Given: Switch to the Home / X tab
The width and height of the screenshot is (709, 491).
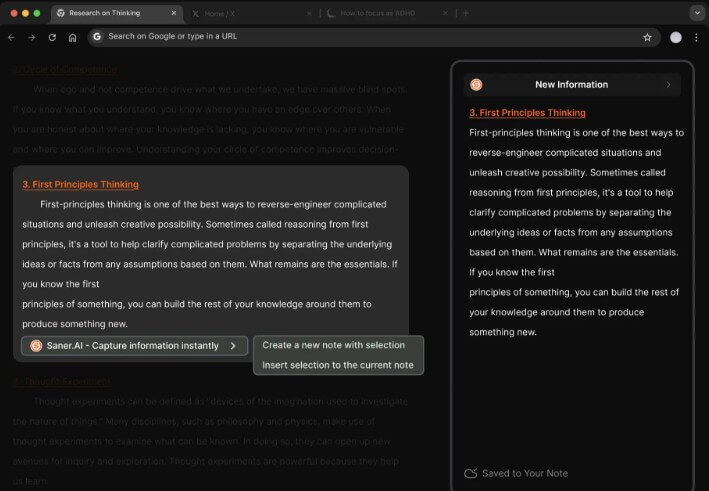Looking at the screenshot, I should click(x=251, y=14).
